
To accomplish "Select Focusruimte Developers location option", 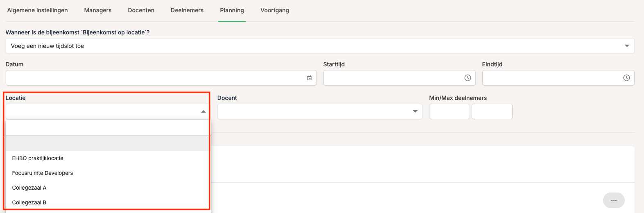I will click(43, 173).
